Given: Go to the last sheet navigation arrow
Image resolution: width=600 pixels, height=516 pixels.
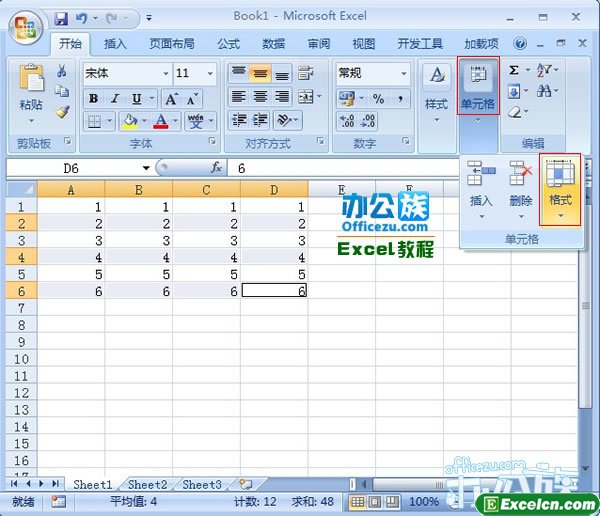Looking at the screenshot, I should (55, 483).
